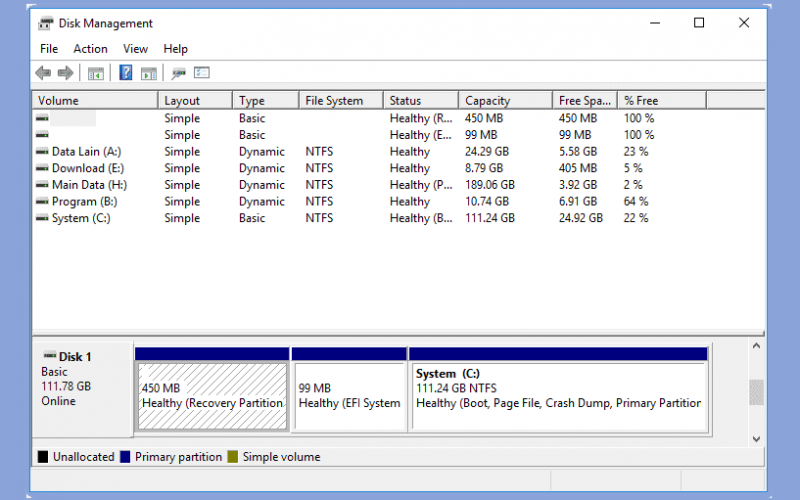
Task: Click Show/Hide Action Pane toolbar icon
Action: pos(148,73)
